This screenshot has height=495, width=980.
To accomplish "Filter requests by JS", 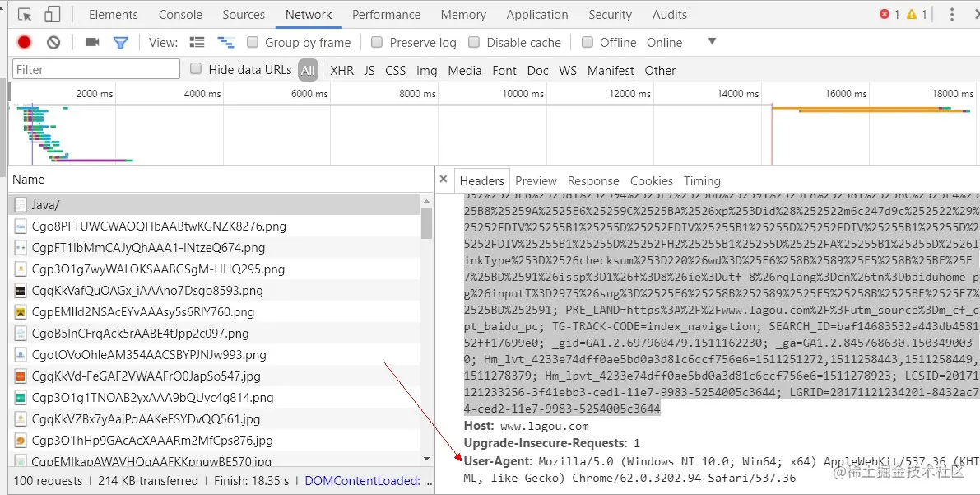I will [x=369, y=70].
